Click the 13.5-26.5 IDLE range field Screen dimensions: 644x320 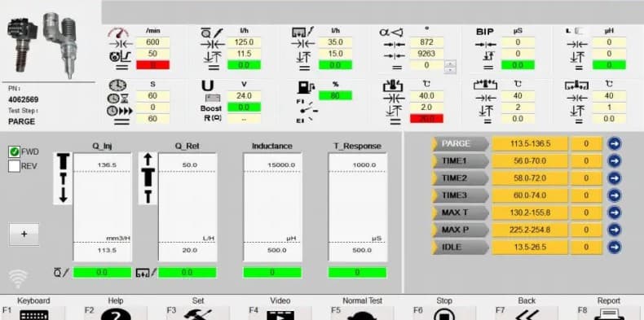click(x=530, y=248)
